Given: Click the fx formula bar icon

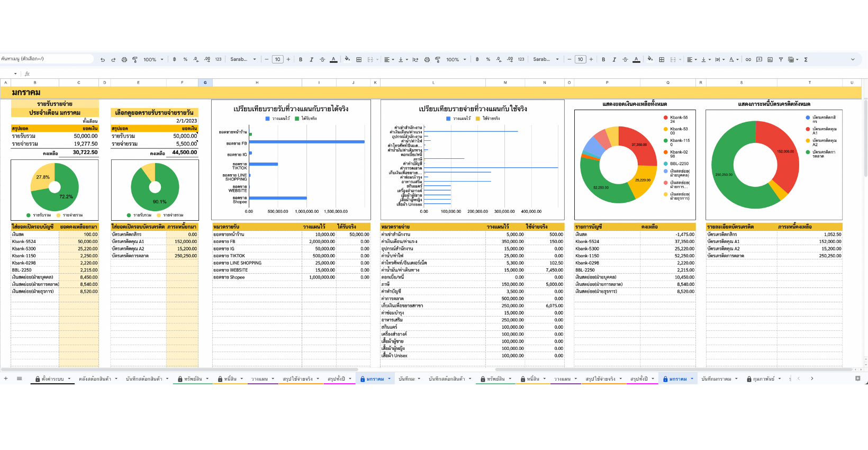Looking at the screenshot, I should (27, 74).
